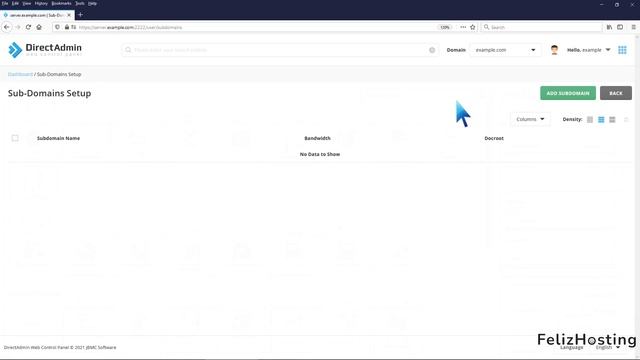Click the DirectAdmin logo
Viewport: 640px width, 360px height.
point(45,50)
